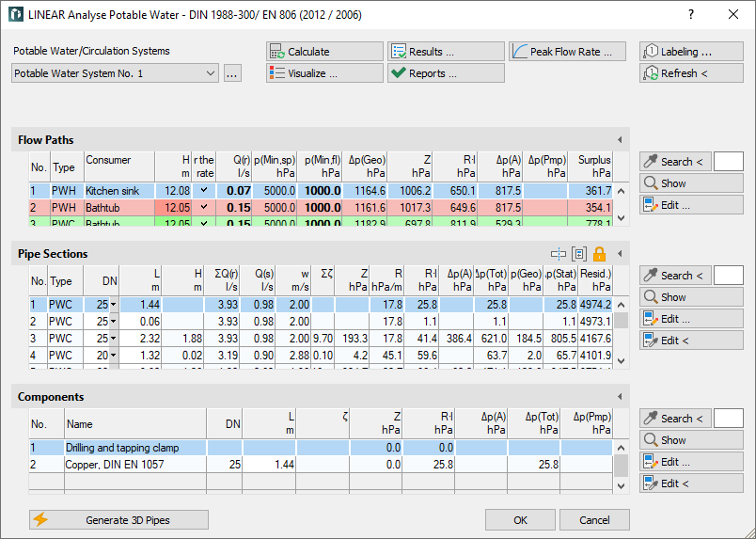
Task: Click the LINEAR app icon in title bar
Action: tap(16, 14)
